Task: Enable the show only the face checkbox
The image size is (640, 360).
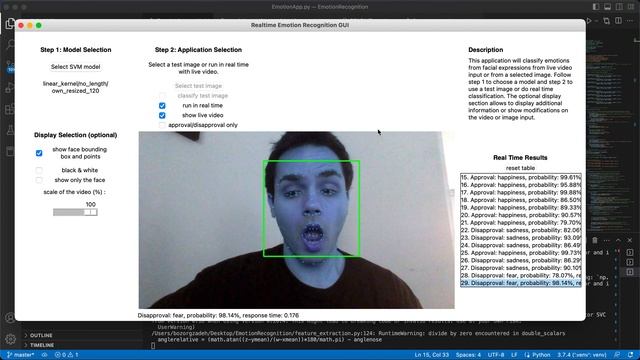Action: pos(39,180)
